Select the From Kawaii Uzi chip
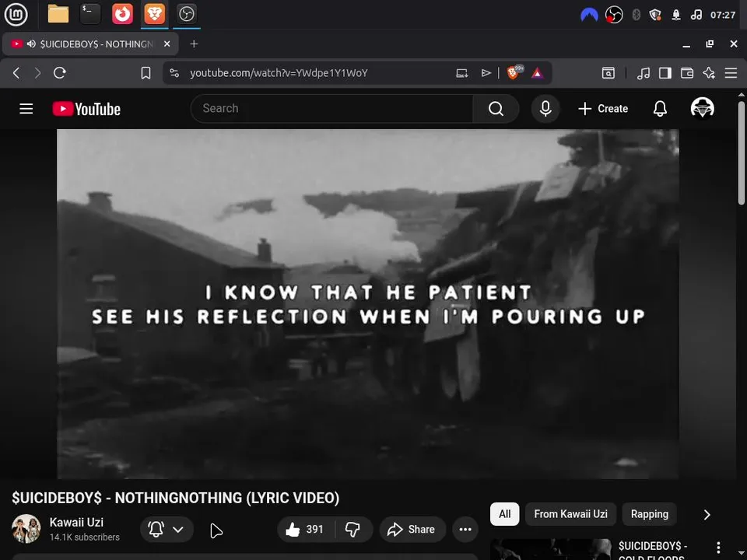 click(570, 514)
